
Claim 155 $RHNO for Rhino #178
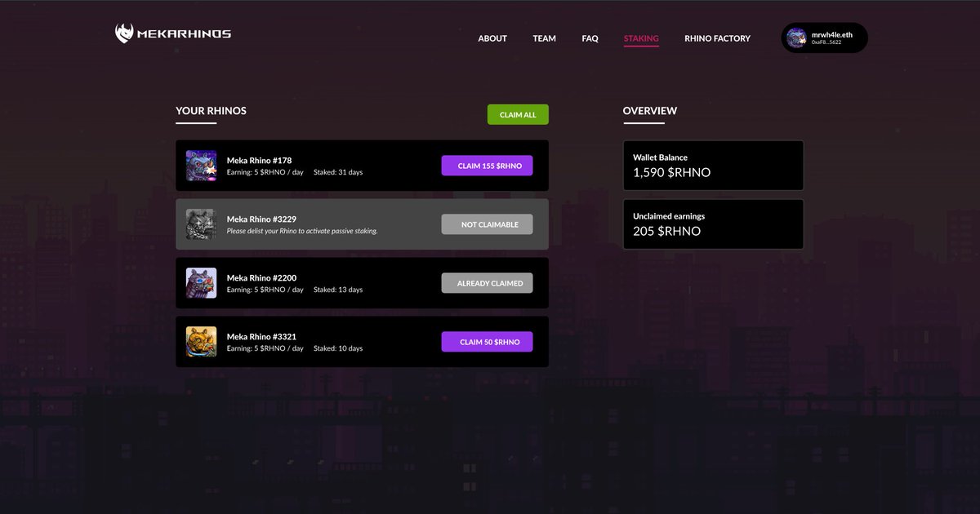pyautogui.click(x=487, y=166)
